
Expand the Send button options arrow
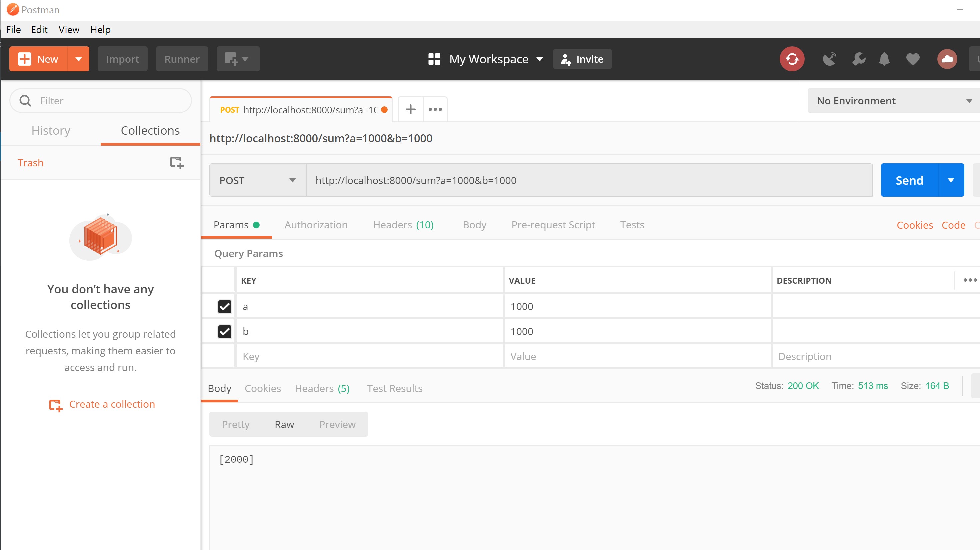[951, 180]
